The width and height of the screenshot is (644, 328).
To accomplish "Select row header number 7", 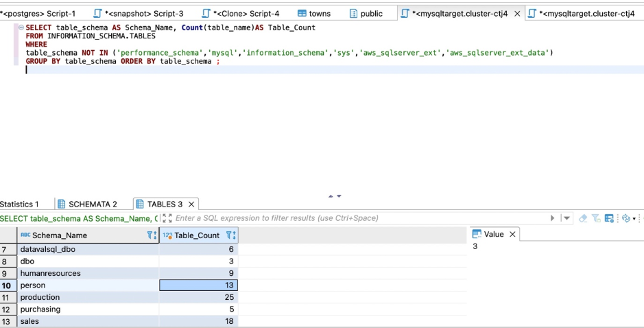I will tap(8, 250).
